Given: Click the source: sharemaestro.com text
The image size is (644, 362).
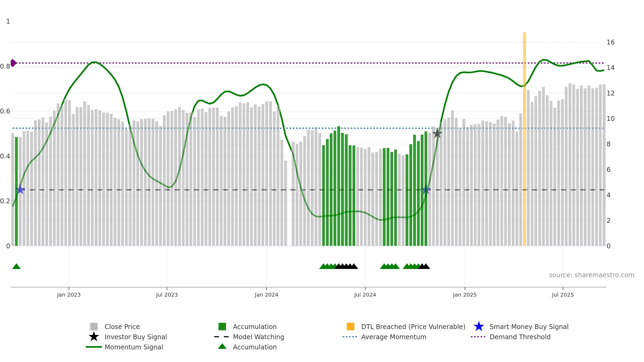Looking at the screenshot, I should pos(592,275).
